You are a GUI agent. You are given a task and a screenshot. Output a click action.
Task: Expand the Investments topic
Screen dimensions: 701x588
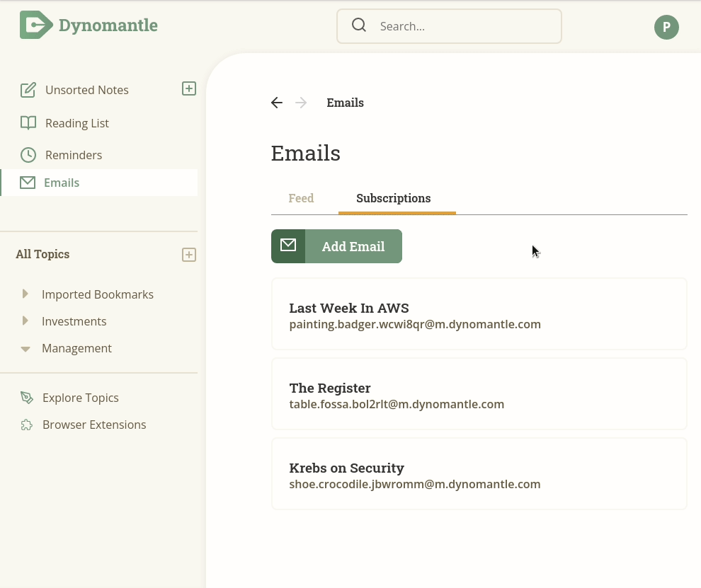tap(25, 321)
